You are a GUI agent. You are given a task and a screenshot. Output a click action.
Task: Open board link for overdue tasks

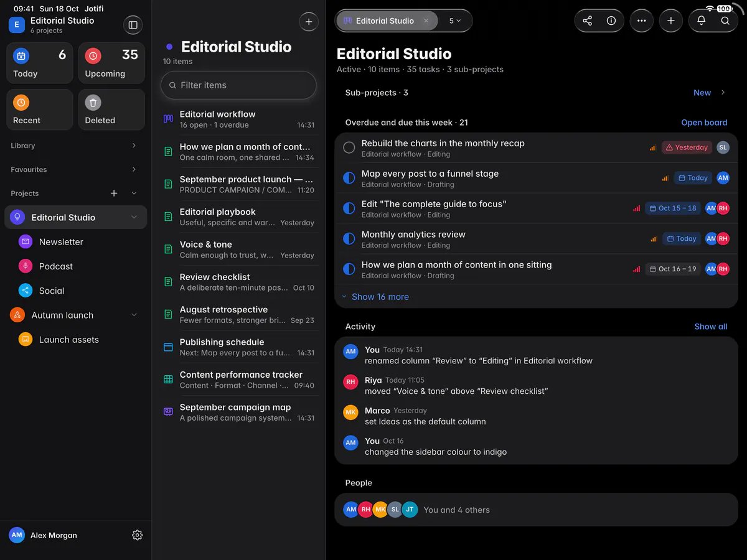704,123
